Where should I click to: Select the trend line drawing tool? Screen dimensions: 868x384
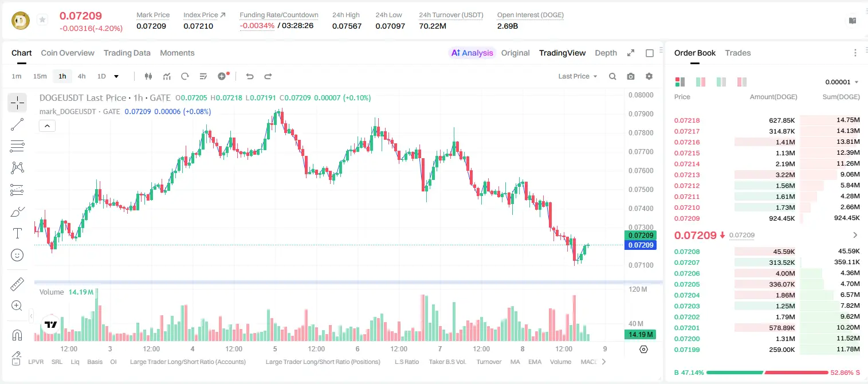[17, 124]
